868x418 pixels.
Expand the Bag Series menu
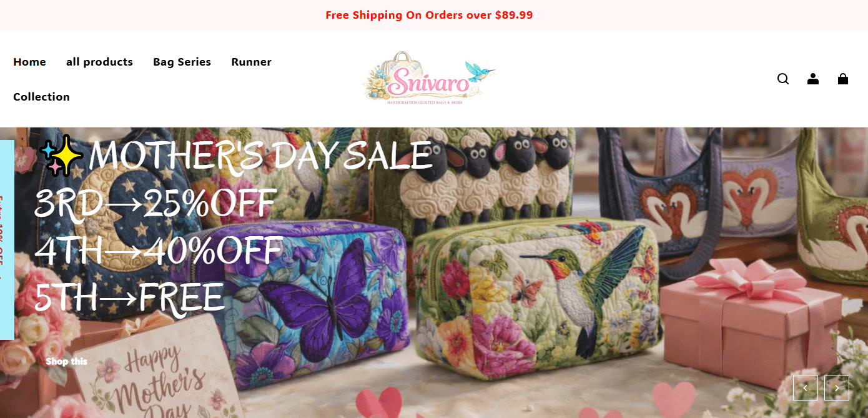[182, 62]
